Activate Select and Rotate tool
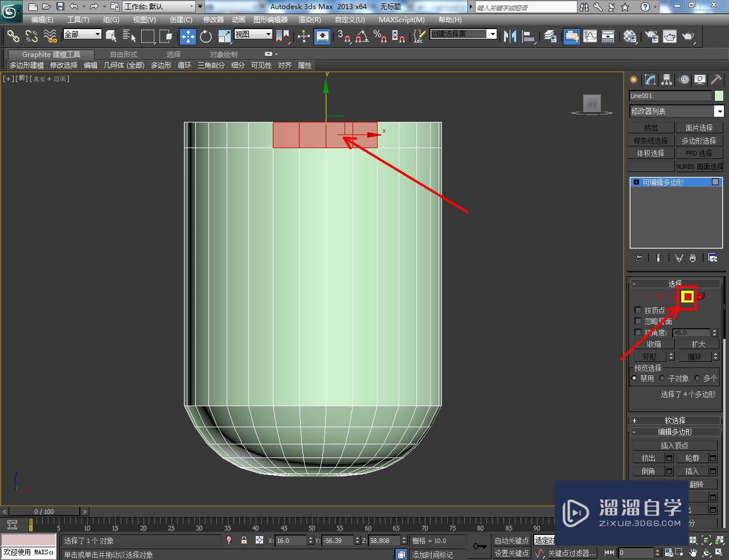Screen dimensions: 729x560 [x=206, y=36]
